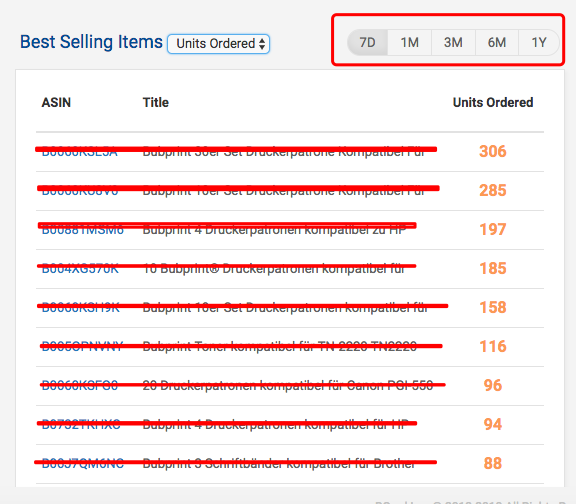Open the ASIN link in the 88 row
The image size is (576, 504).
(83, 463)
